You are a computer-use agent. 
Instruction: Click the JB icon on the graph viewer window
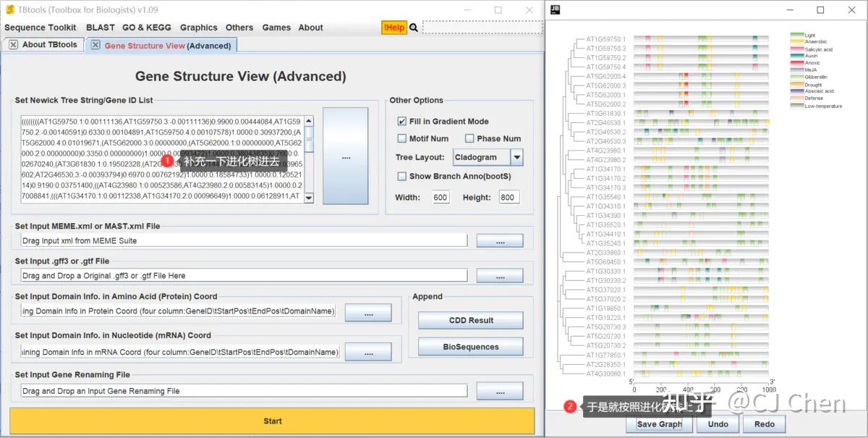pyautogui.click(x=555, y=9)
